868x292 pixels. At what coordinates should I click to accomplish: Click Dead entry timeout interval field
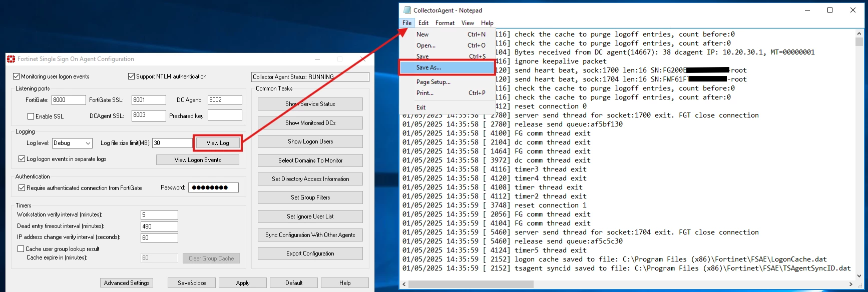(x=159, y=226)
